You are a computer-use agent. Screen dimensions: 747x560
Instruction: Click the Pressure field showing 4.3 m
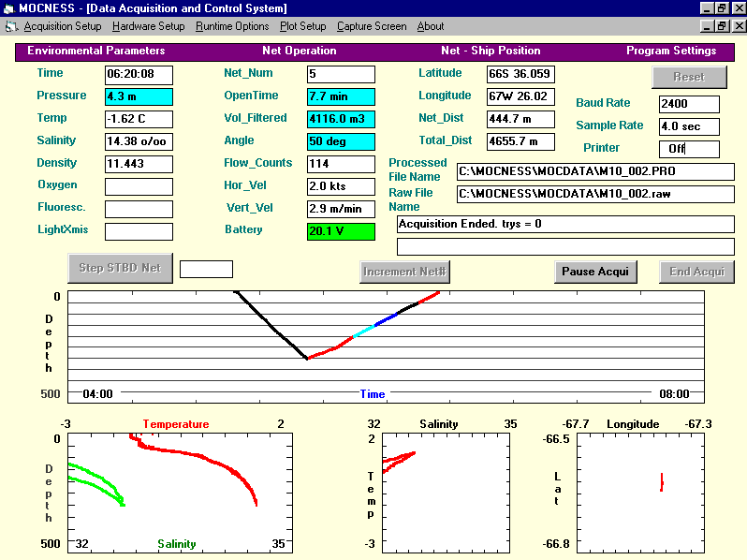[139, 96]
